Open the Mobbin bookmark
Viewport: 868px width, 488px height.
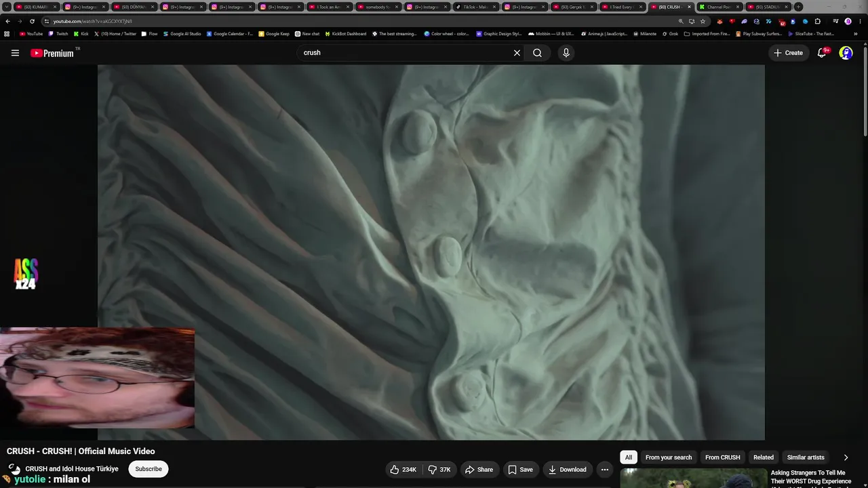551,33
